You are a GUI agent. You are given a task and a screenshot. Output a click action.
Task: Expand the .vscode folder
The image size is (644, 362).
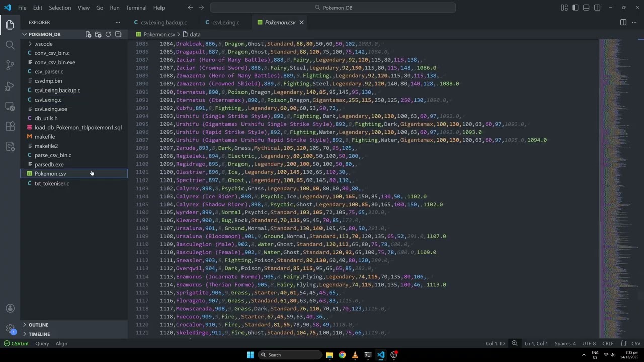tap(73, 44)
